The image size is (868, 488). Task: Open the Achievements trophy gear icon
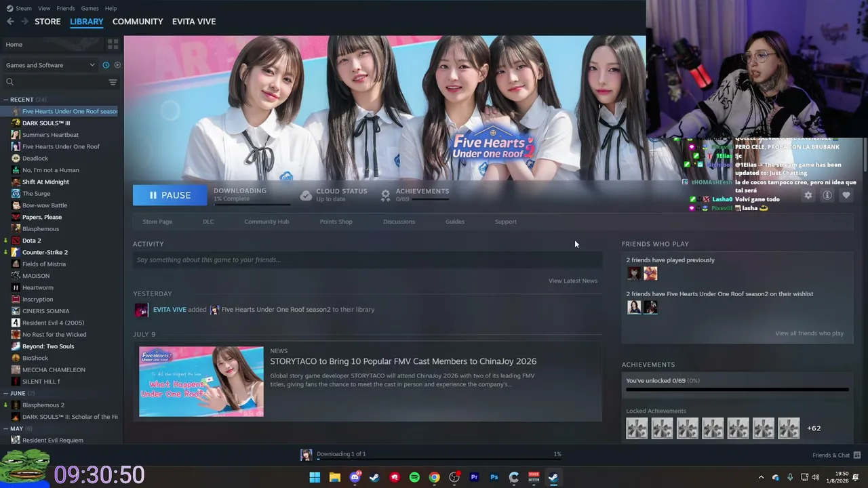[385, 195]
